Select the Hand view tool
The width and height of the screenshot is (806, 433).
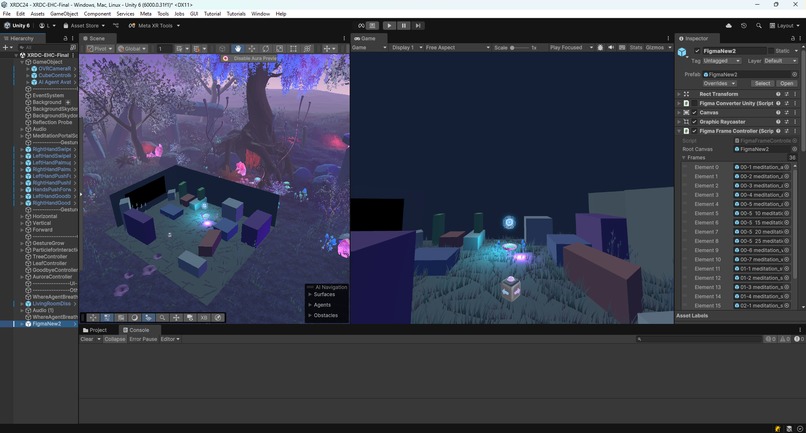point(237,48)
